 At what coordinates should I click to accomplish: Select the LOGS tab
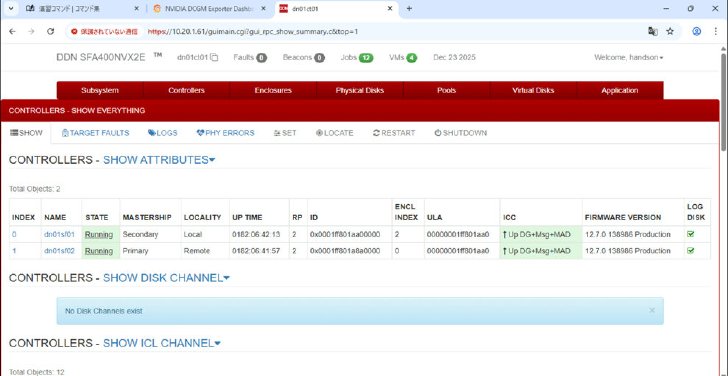[x=162, y=133]
